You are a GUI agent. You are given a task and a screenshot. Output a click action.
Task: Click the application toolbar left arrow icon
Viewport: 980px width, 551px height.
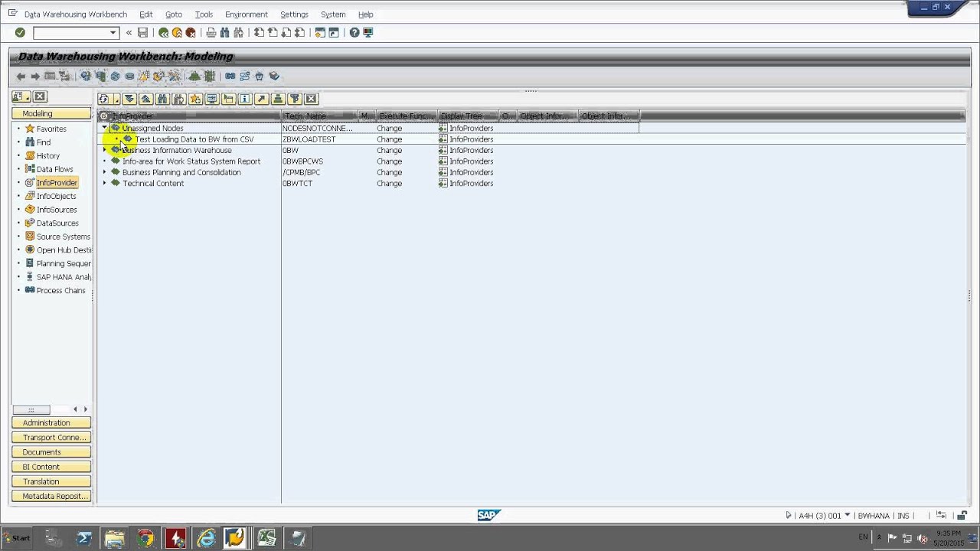point(21,77)
